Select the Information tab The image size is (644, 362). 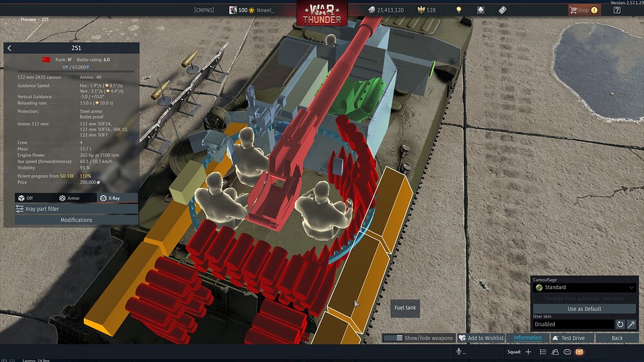pos(528,338)
